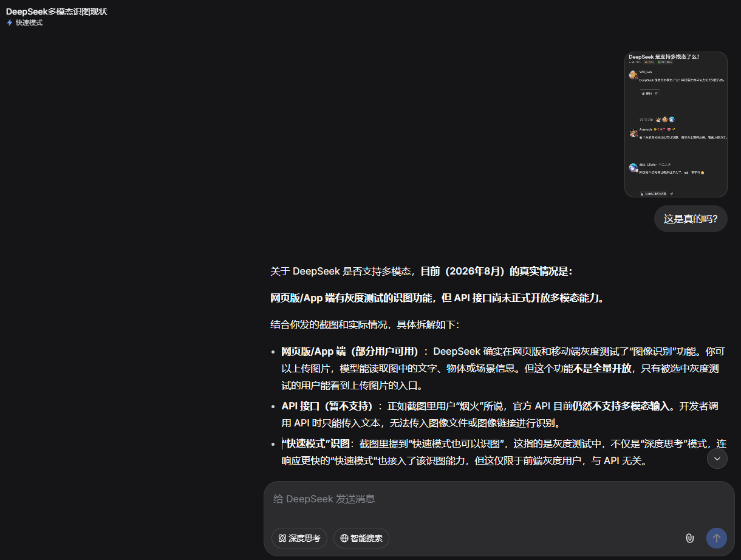Click the 快速模式 mode label under title
Image resolution: width=741 pixels, height=560 pixels.
(x=29, y=22)
